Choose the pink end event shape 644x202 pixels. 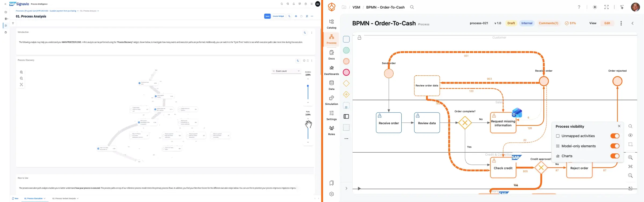(x=346, y=72)
